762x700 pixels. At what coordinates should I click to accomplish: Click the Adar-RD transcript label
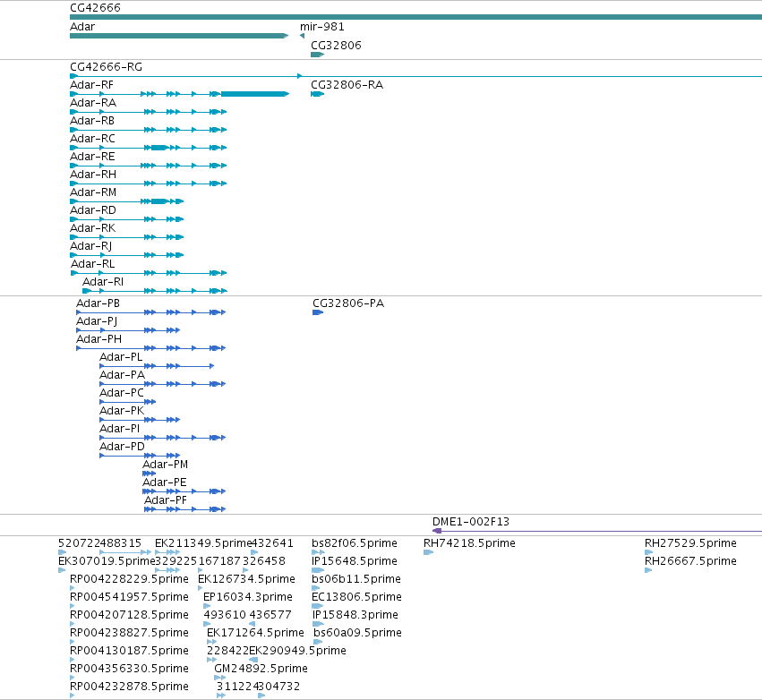93,210
